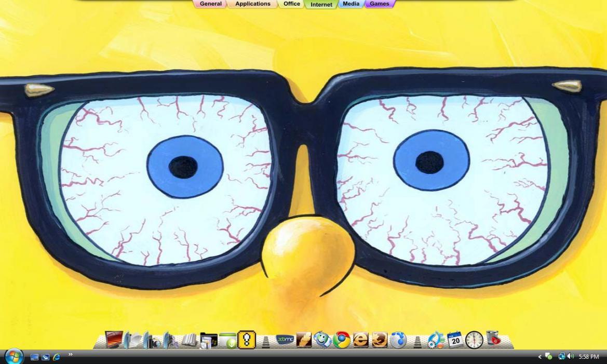
Task: Open the stack holding the purple icon in the dock
Action: coord(170,340)
